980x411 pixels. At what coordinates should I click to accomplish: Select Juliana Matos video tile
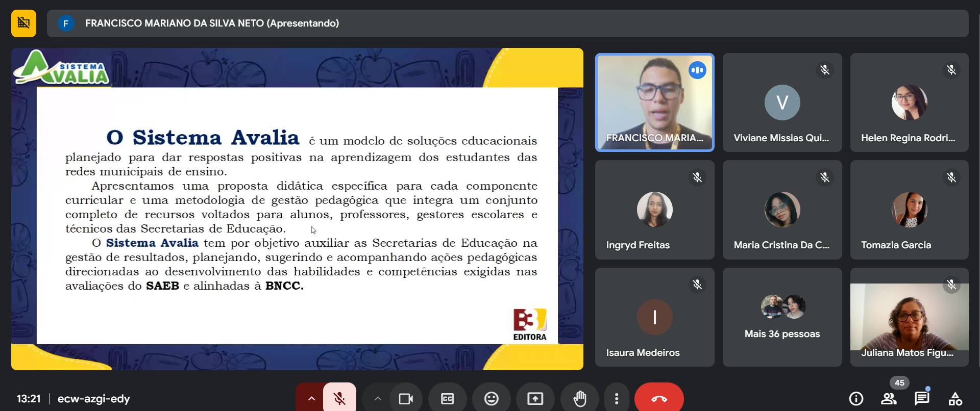[x=909, y=317]
